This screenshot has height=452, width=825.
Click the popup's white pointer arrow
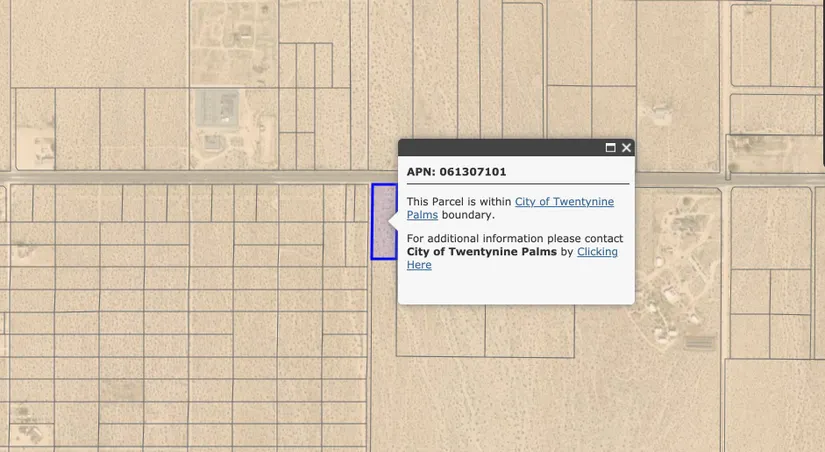(x=393, y=221)
